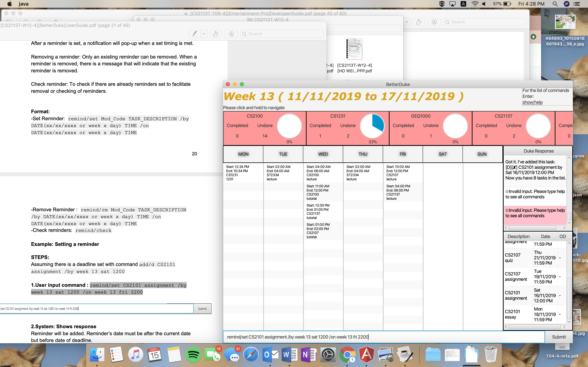Open the HO WEI PPP.pdf file thumbnail
588x367 pixels.
click(354, 49)
